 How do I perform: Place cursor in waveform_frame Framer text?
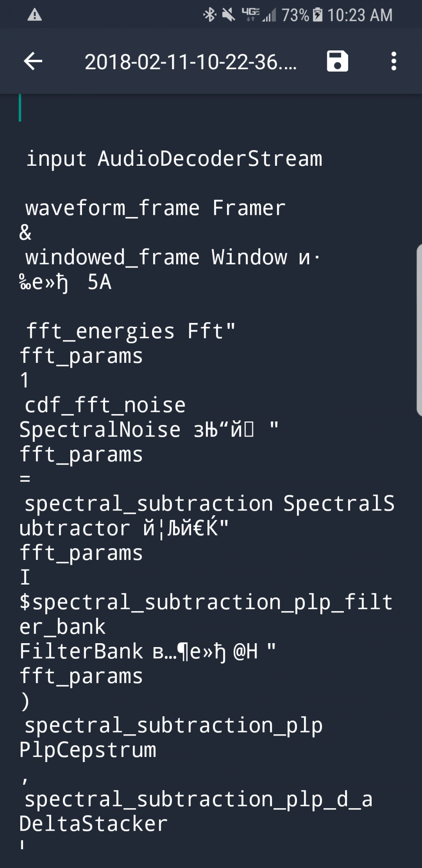pyautogui.click(x=155, y=208)
